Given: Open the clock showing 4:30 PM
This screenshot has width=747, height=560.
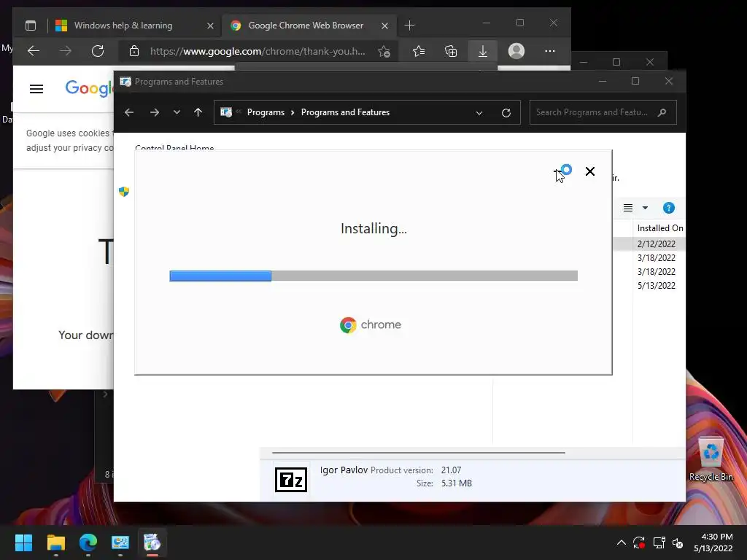Looking at the screenshot, I should (x=713, y=542).
